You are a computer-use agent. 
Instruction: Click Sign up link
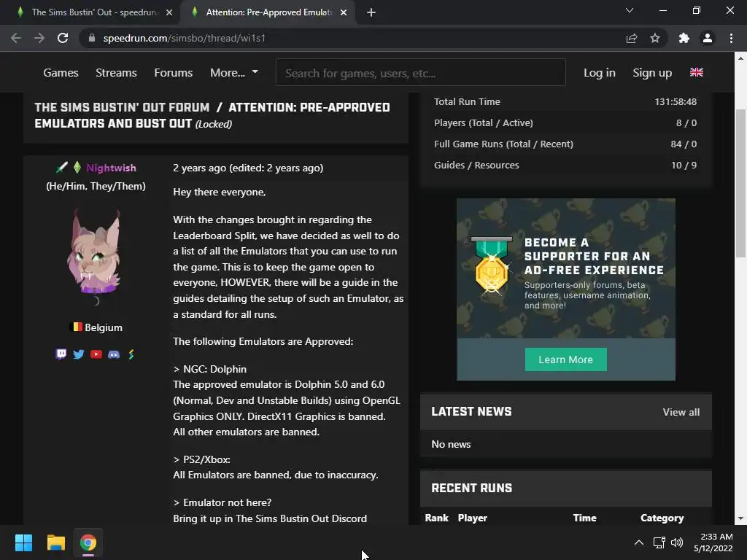652,72
